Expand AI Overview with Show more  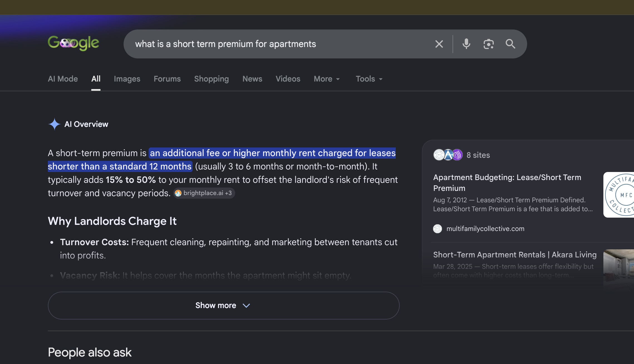[223, 306]
